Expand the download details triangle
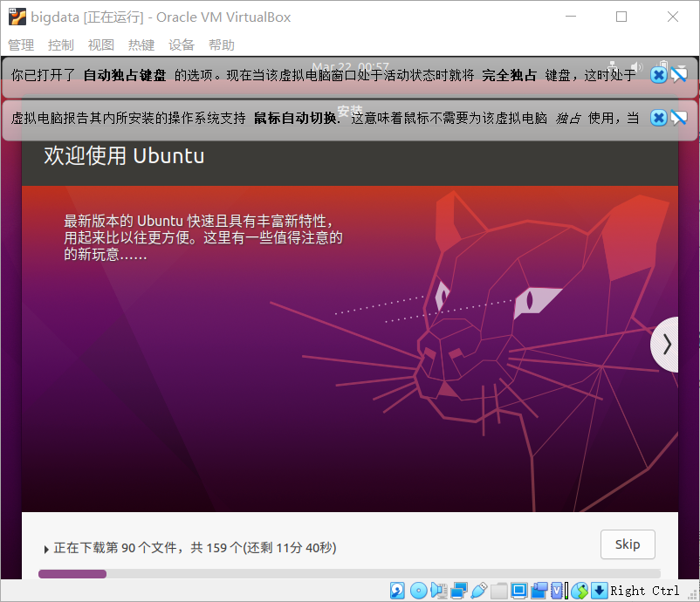This screenshot has width=700, height=602. 46,549
